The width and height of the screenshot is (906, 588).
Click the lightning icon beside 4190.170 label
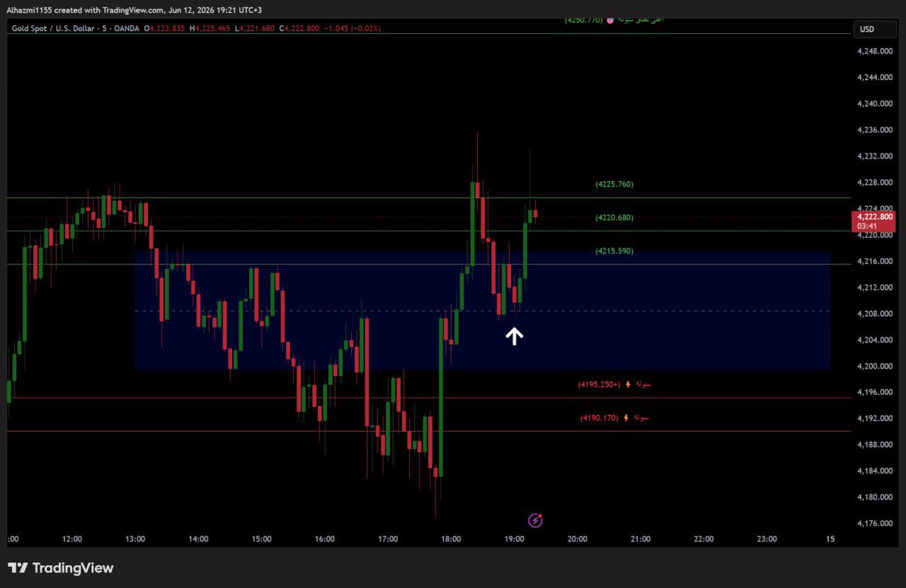(626, 417)
